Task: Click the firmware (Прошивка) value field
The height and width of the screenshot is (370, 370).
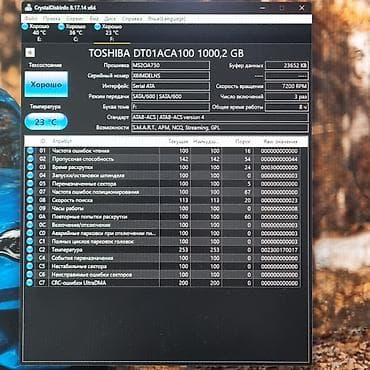Action: (x=170, y=65)
